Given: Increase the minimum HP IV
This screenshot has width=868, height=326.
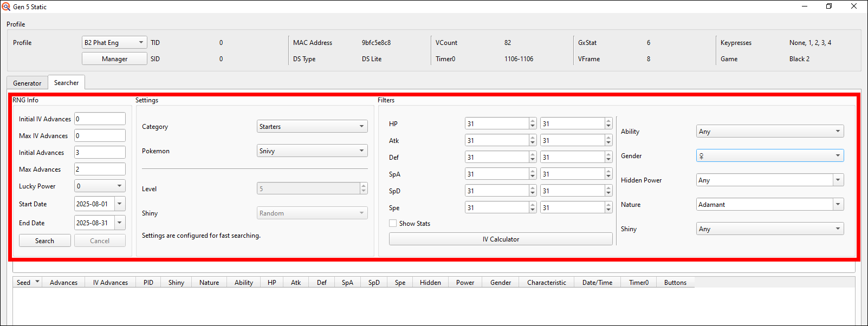Looking at the screenshot, I should (x=533, y=121).
